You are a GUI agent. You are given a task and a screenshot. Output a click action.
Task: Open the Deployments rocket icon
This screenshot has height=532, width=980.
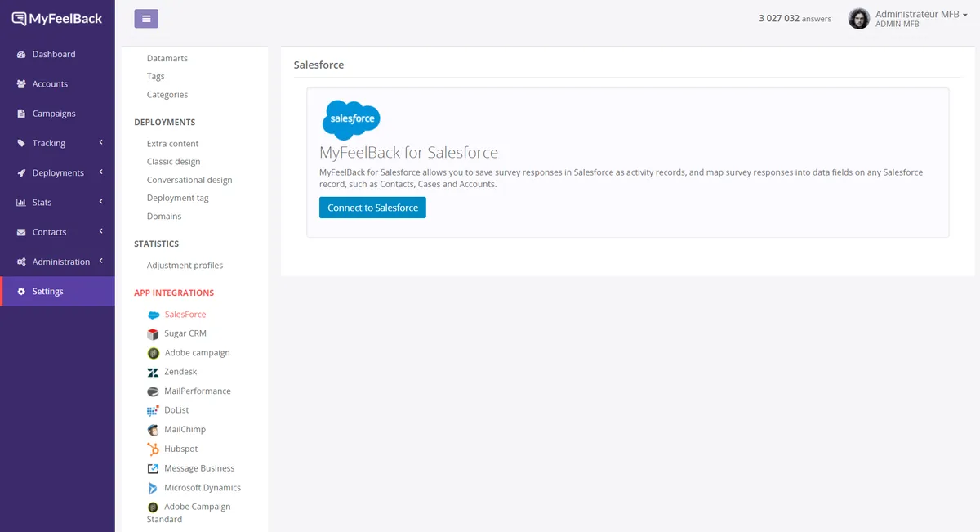click(x=21, y=173)
